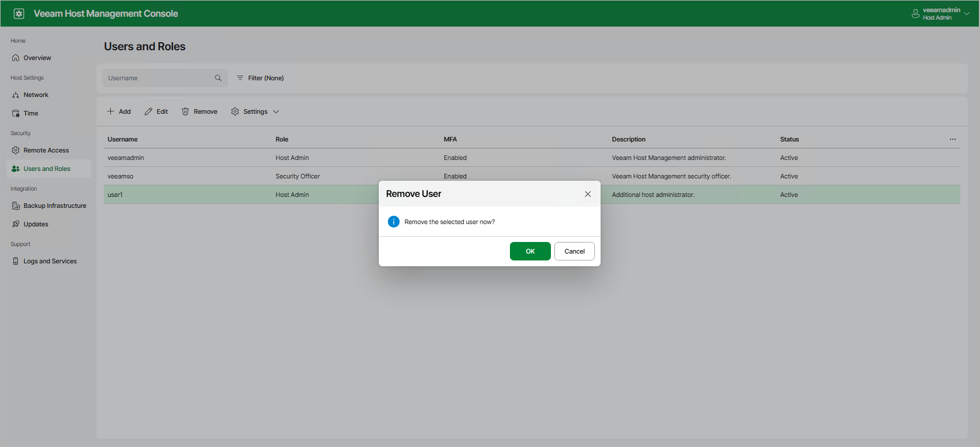
Task: Click the user profile avatar icon
Action: [915, 14]
